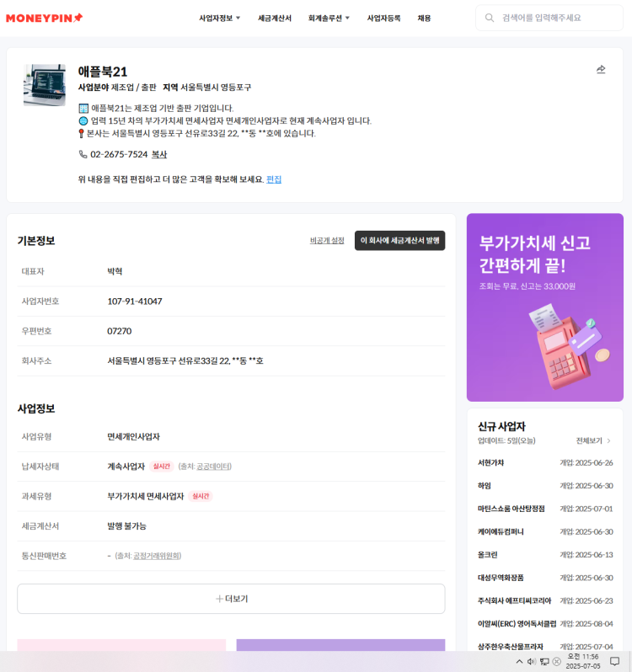The height and width of the screenshot is (672, 632).
Task: Copy the phone number with 복사 link
Action: 159,154
